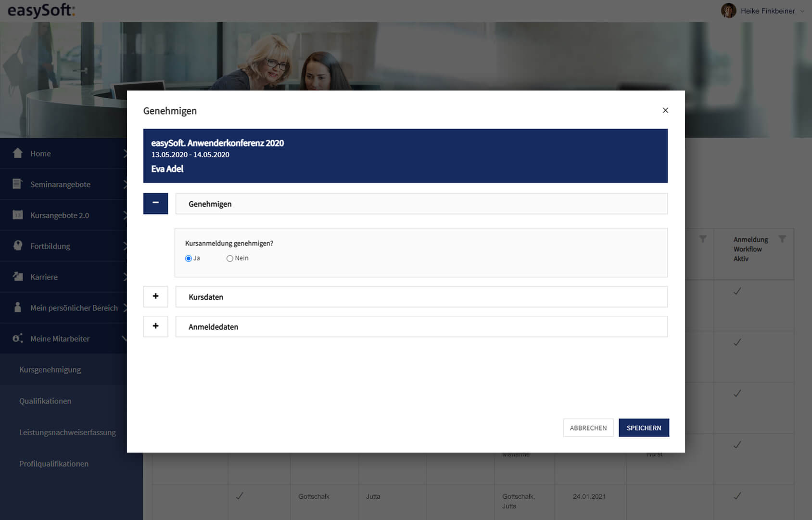The height and width of the screenshot is (520, 812).
Task: Click the Mein persönlicher Bereich person icon
Action: point(18,307)
